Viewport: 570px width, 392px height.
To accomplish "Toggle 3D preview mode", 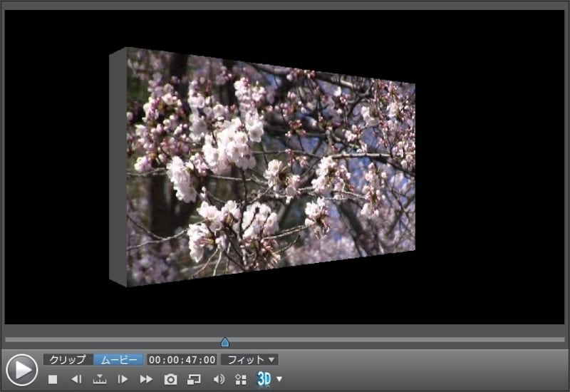I will click(264, 379).
